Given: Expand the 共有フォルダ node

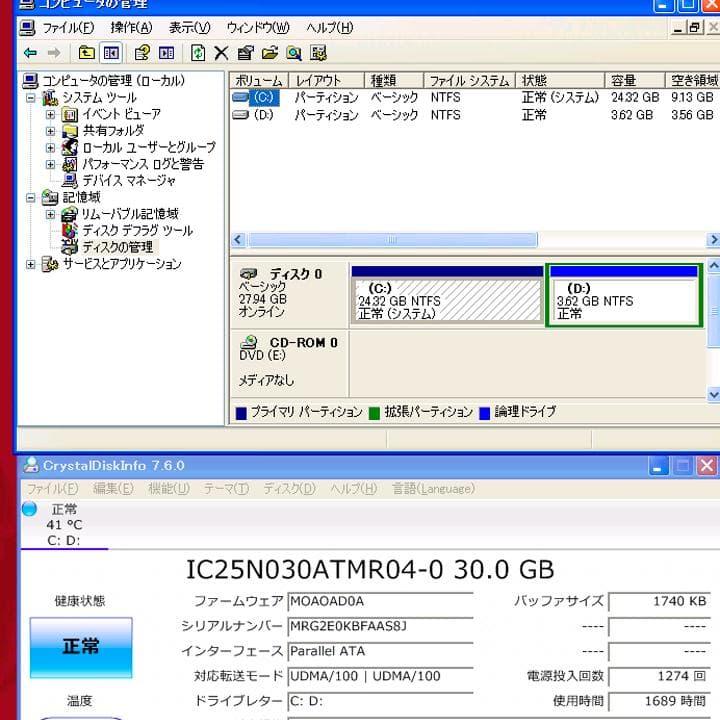Looking at the screenshot, I should click(x=51, y=131).
